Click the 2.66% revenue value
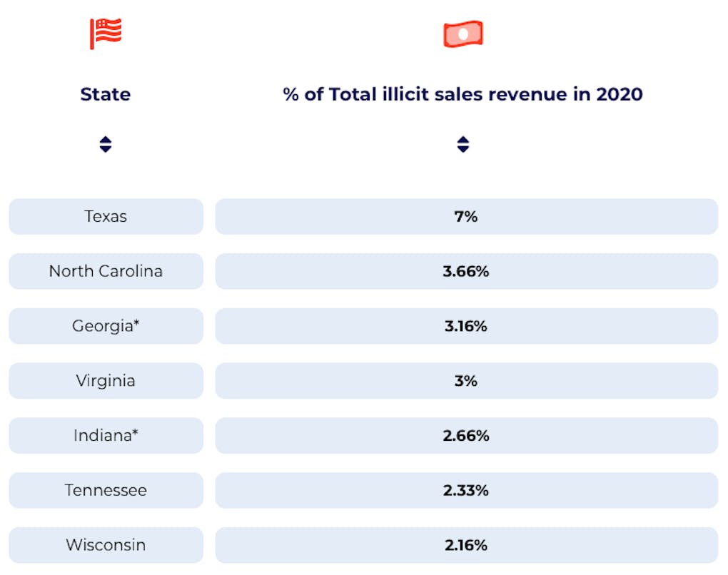 (x=466, y=435)
